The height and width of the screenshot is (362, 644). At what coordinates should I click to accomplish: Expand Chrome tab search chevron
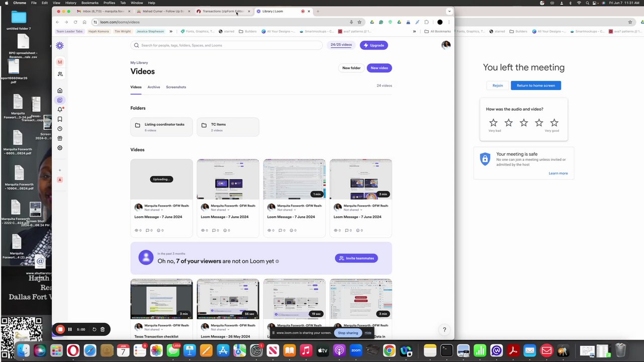click(449, 11)
